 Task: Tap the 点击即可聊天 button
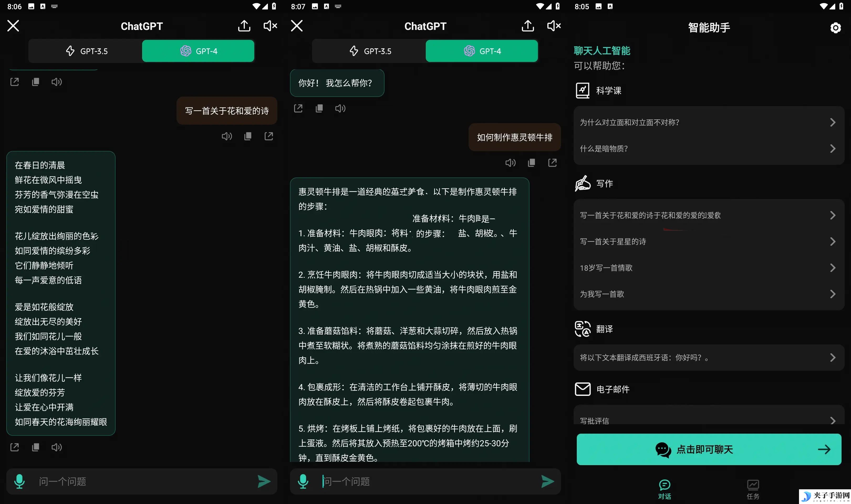pyautogui.click(x=709, y=449)
